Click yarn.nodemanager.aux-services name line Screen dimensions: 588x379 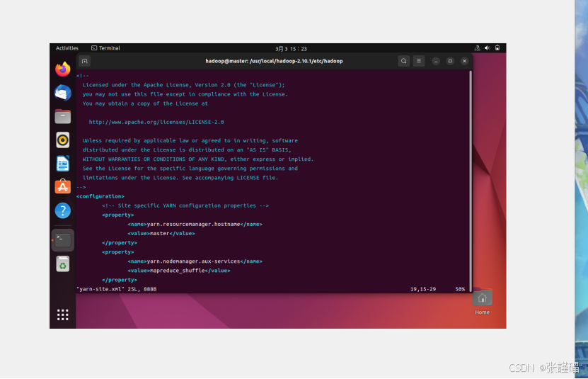coord(195,261)
